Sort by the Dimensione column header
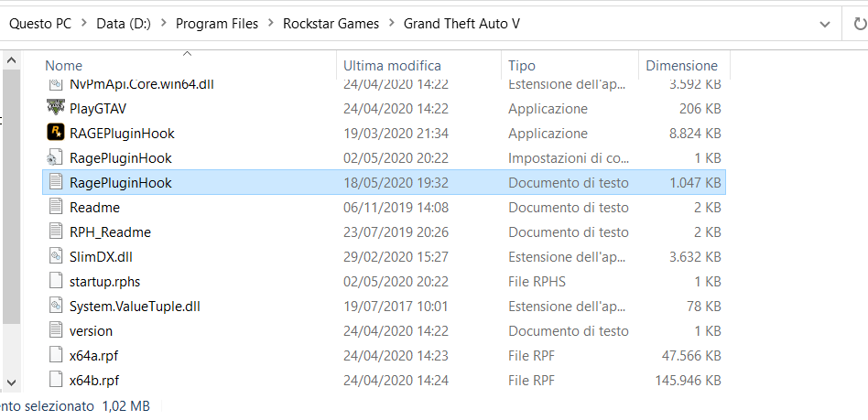Viewport: 868px width, 420px height. 681,66
